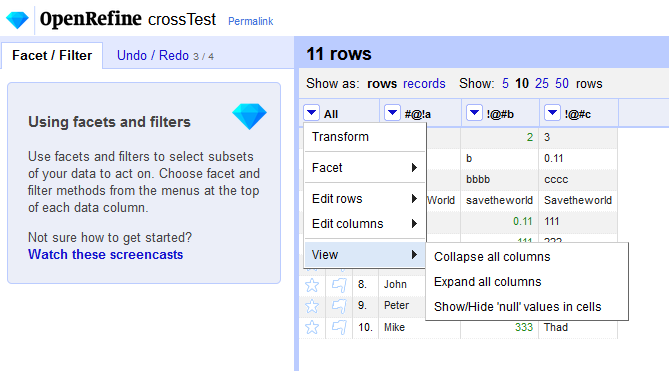This screenshot has width=669, height=371.
Task: Click the project name crossTest
Action: [x=182, y=20]
